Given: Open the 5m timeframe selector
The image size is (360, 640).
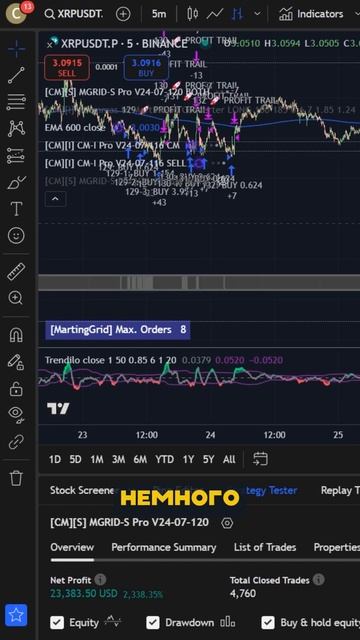Looking at the screenshot, I should coord(159,14).
